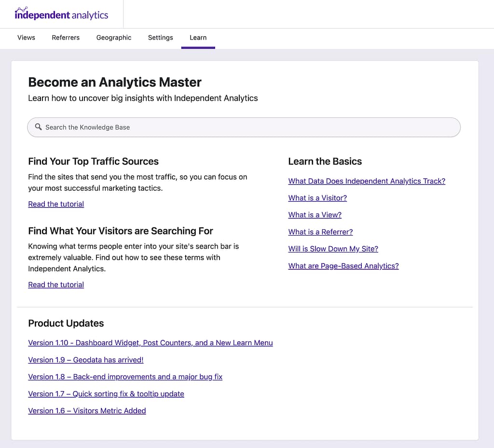View Version 1.9 Geodata has arrived
The width and height of the screenshot is (494, 448).
(86, 360)
